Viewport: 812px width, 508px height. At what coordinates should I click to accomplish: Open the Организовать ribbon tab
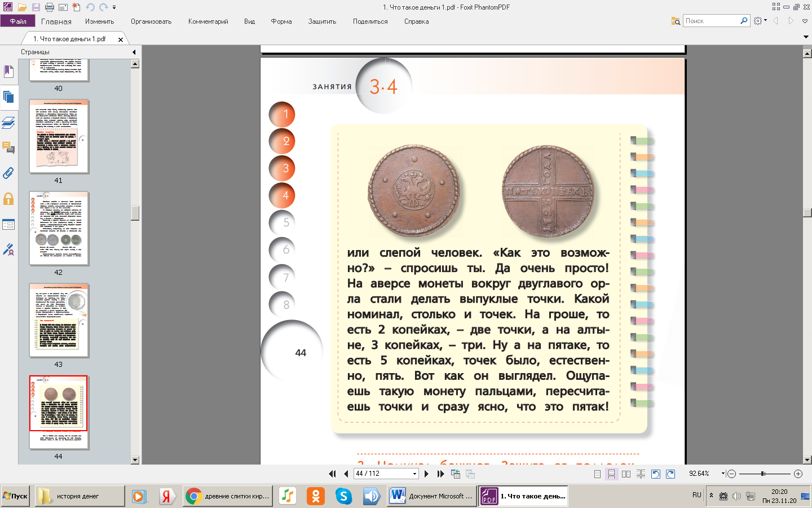click(x=151, y=21)
